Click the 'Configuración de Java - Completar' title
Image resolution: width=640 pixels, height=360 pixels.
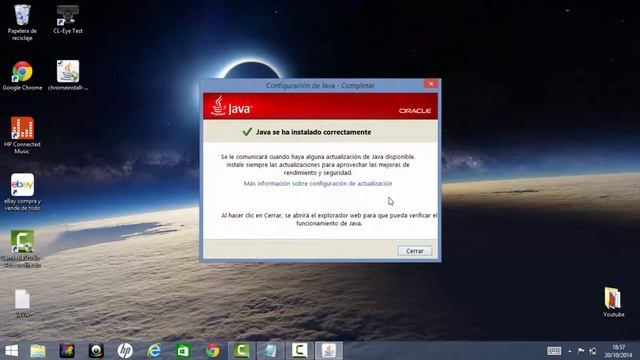(x=320, y=85)
